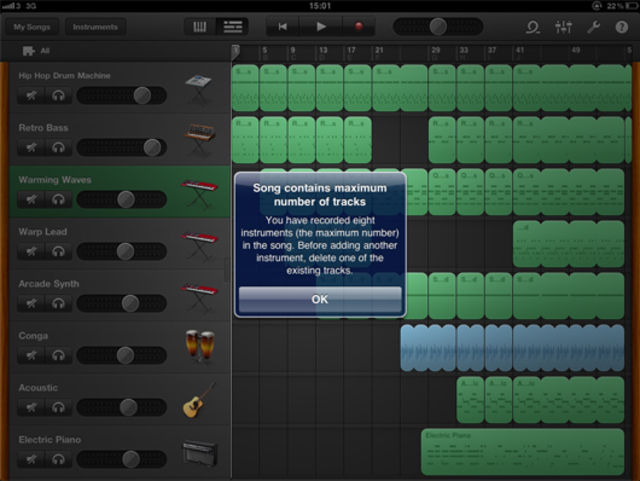
Task: Solo the Acoustic track
Action: (x=58, y=407)
